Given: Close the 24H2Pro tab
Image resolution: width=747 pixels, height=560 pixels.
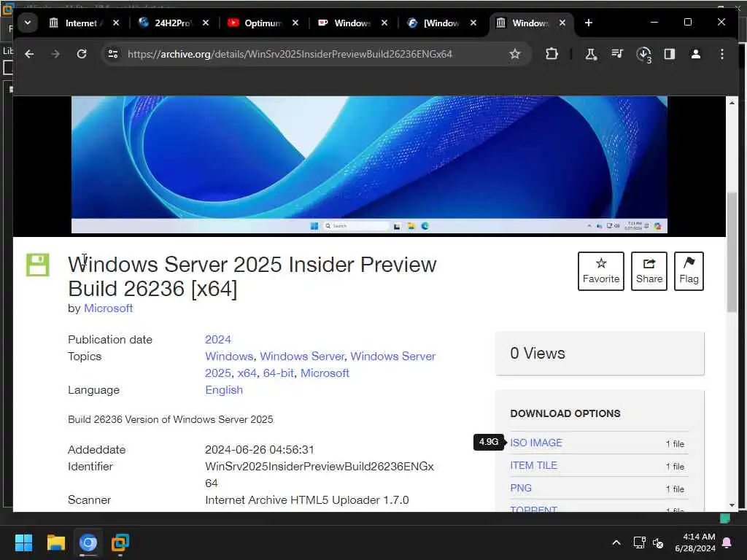Looking at the screenshot, I should coord(205,23).
